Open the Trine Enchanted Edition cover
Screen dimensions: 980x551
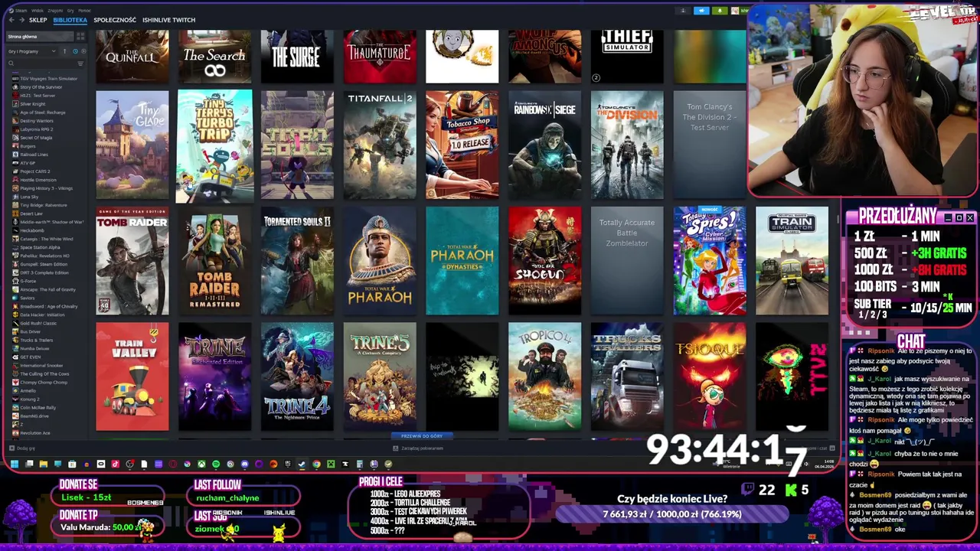[214, 377]
